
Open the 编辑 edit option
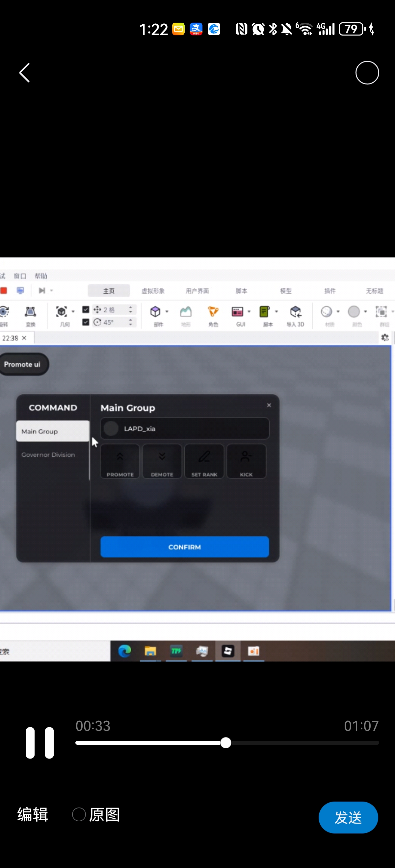32,814
